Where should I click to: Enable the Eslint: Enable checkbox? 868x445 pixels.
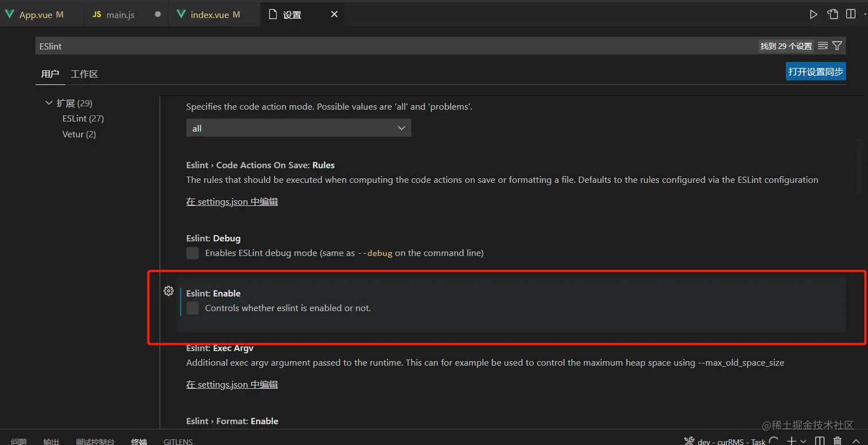[193, 308]
